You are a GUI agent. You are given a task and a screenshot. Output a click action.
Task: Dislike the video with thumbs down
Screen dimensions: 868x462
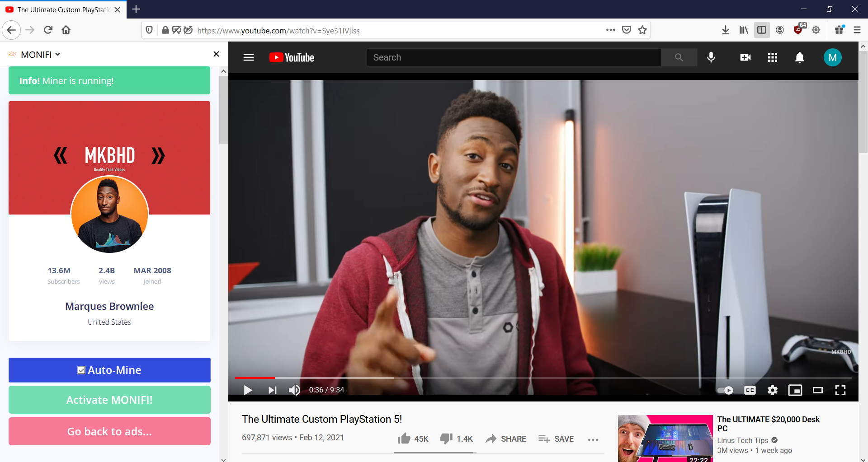click(456, 439)
